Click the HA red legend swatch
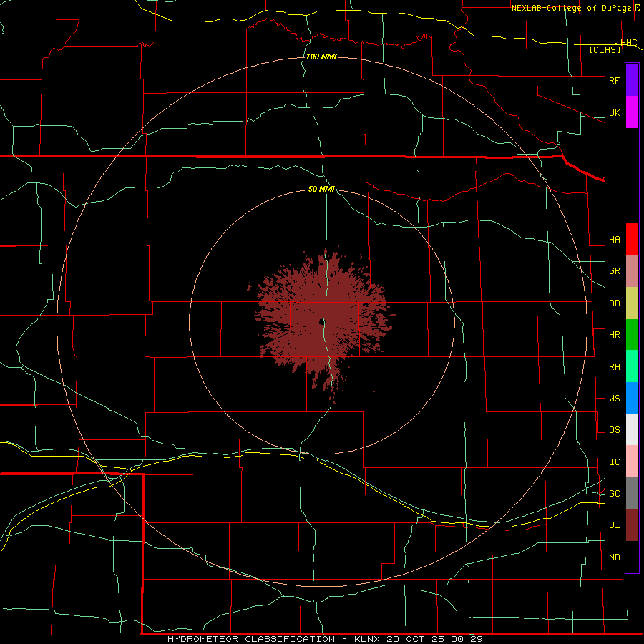Screen dimensions: 644x644 pos(632,239)
